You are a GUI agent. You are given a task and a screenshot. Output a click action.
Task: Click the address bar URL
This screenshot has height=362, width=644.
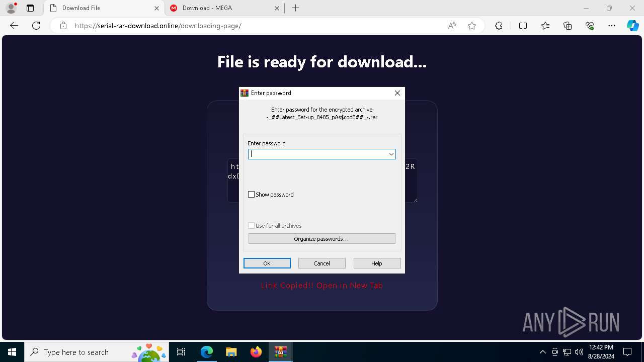[x=158, y=26]
